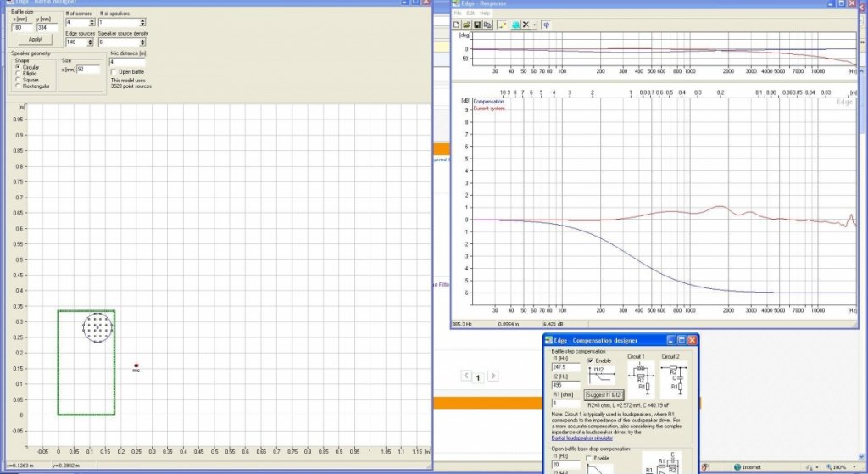Viewport: 868px width, 474px height.
Task: Select the Elliptic speaker shape
Action: (18, 73)
